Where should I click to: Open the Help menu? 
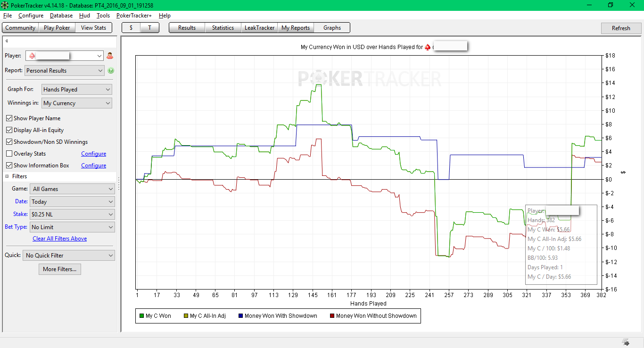click(165, 16)
